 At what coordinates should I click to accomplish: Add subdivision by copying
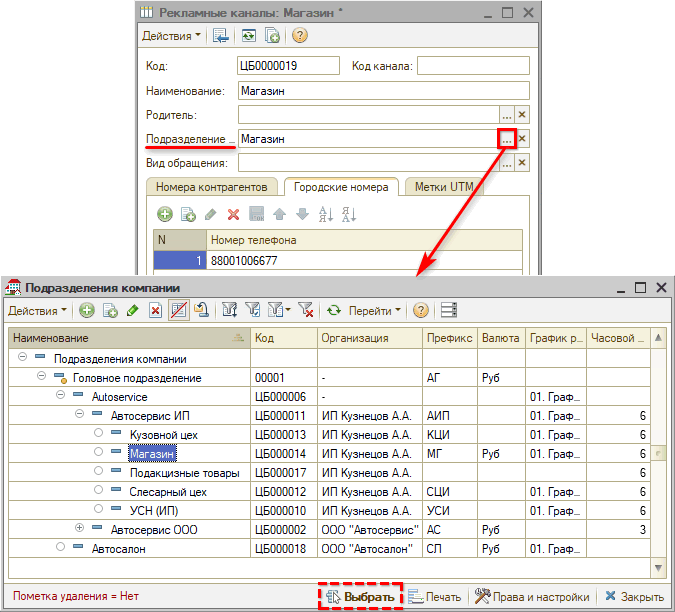110,310
